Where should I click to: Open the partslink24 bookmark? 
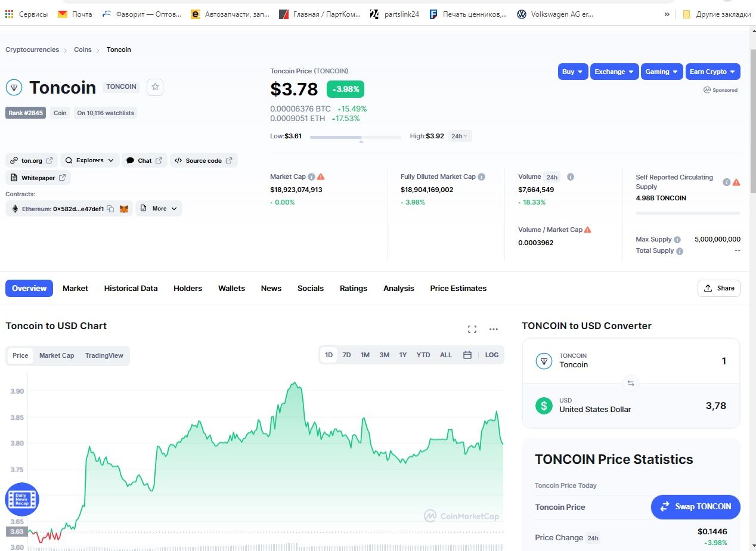394,14
